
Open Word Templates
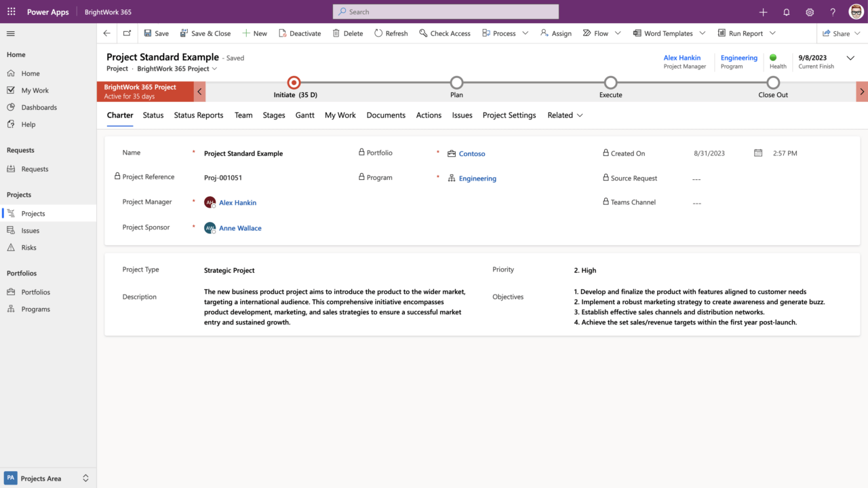tap(665, 33)
